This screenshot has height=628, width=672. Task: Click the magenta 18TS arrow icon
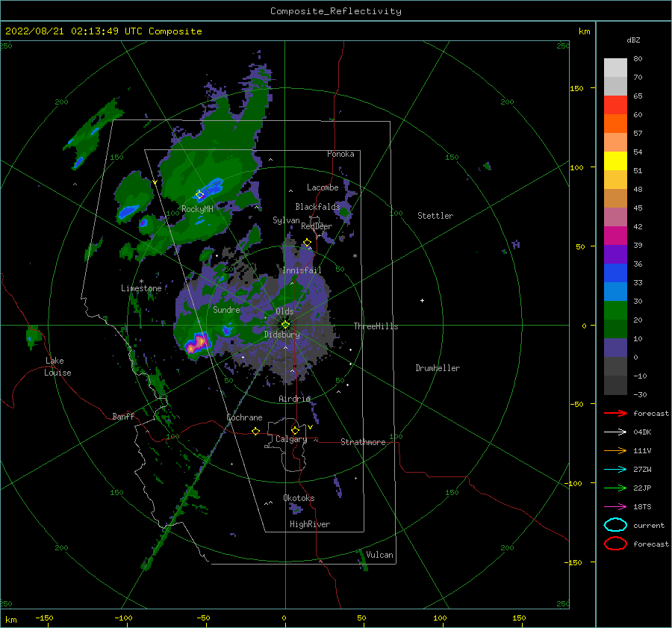pos(615,507)
